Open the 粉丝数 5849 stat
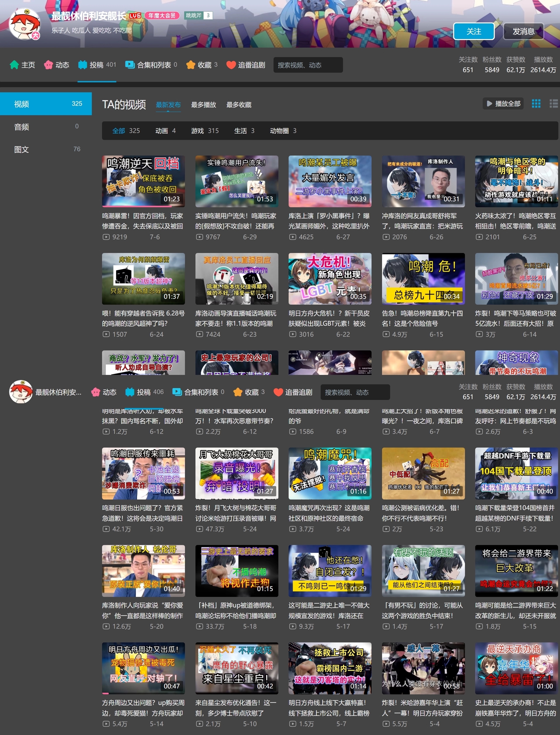560x735 pixels. point(492,65)
